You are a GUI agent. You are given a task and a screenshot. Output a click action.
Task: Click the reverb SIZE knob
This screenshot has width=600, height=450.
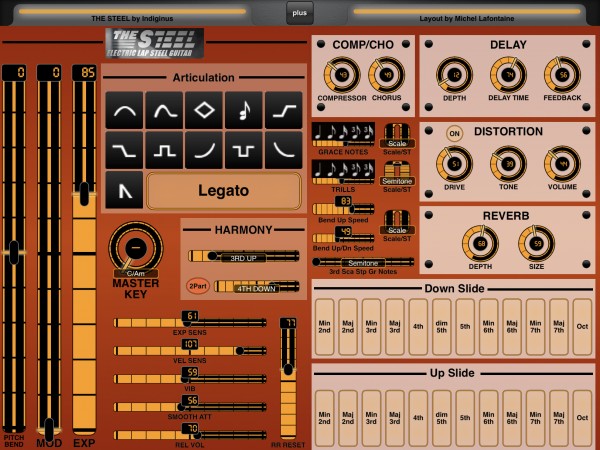(x=536, y=244)
